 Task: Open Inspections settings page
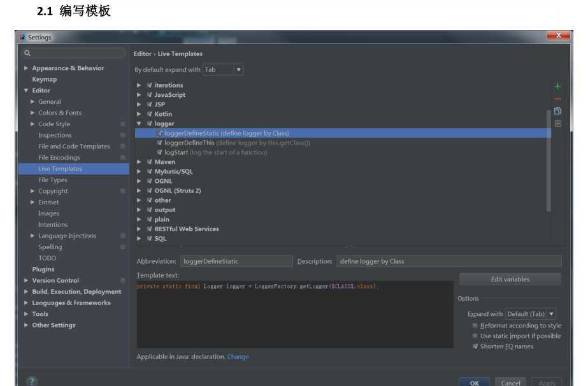click(x=55, y=135)
